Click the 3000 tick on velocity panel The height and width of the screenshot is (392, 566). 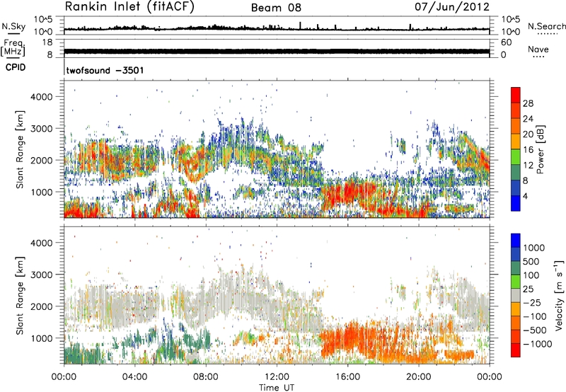[x=41, y=275]
